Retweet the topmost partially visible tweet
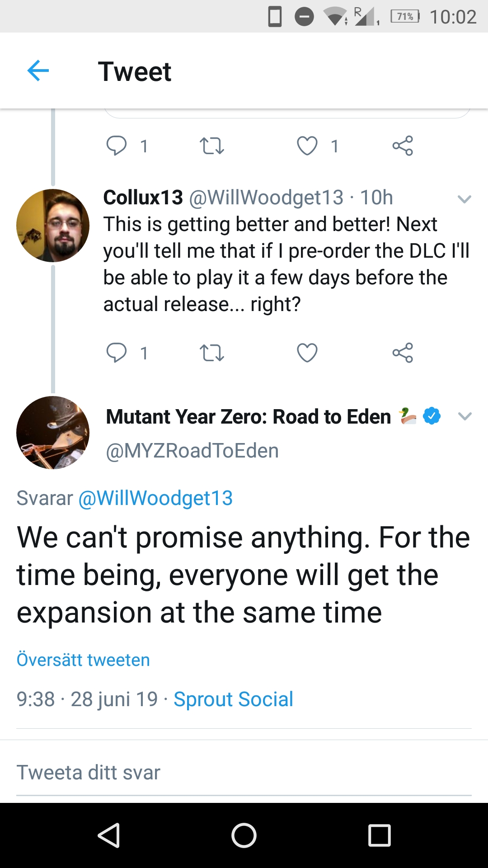 (x=211, y=146)
